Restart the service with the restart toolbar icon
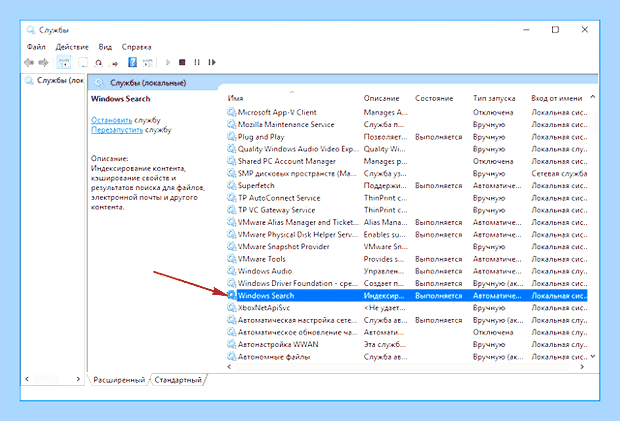This screenshot has height=421, width=620. coord(212,62)
